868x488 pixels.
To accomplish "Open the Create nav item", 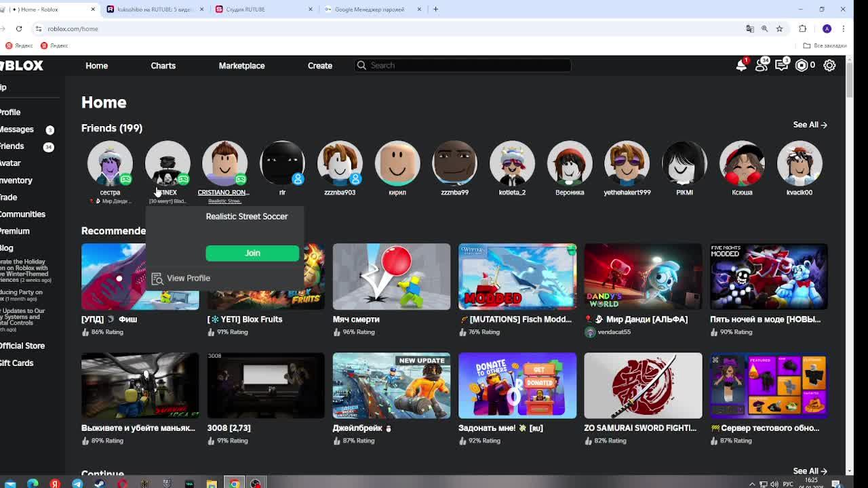I will pyautogui.click(x=320, y=66).
